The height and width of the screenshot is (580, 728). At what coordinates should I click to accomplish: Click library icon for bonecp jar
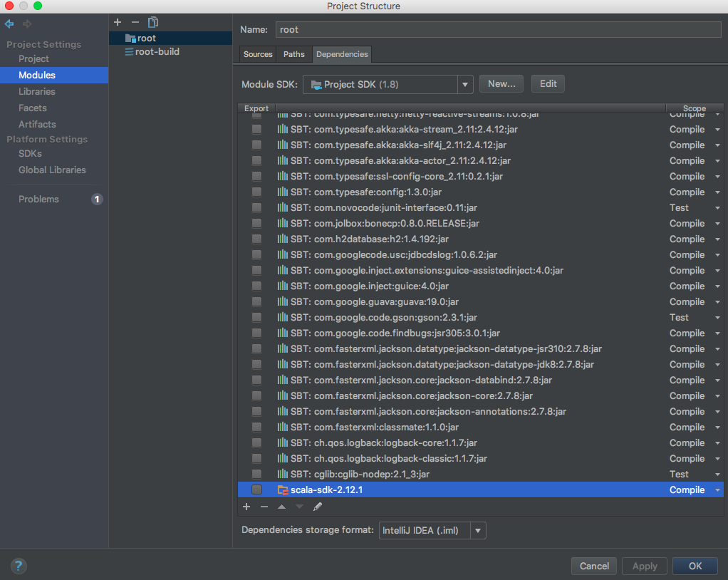pyautogui.click(x=282, y=223)
